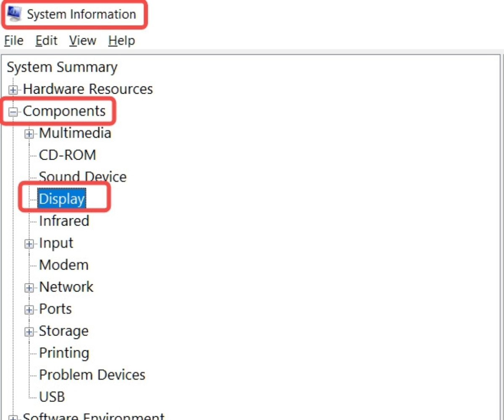
Task: Open the File menu
Action: point(14,41)
